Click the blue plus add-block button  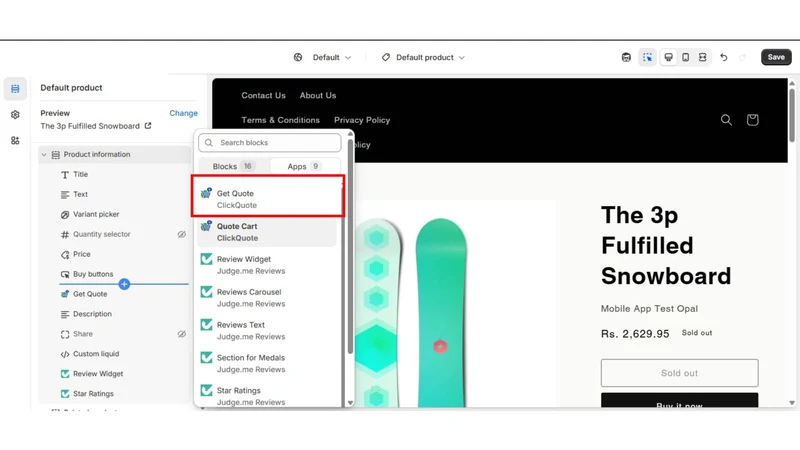tap(124, 284)
